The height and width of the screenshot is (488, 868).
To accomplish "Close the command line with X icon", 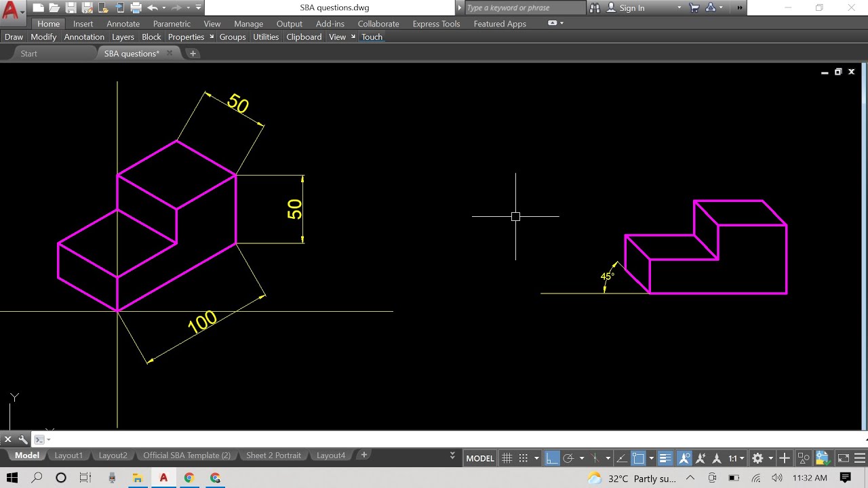I will coord(8,439).
